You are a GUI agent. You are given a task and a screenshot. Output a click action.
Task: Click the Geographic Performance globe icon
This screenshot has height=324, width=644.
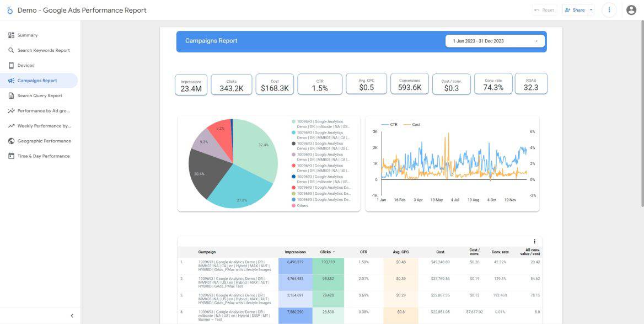(x=12, y=141)
